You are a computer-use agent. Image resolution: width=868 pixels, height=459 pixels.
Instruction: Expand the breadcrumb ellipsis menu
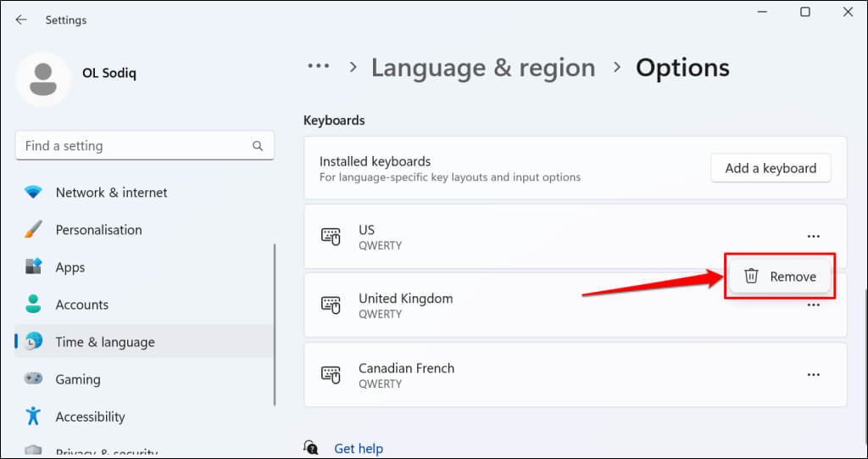(x=318, y=67)
